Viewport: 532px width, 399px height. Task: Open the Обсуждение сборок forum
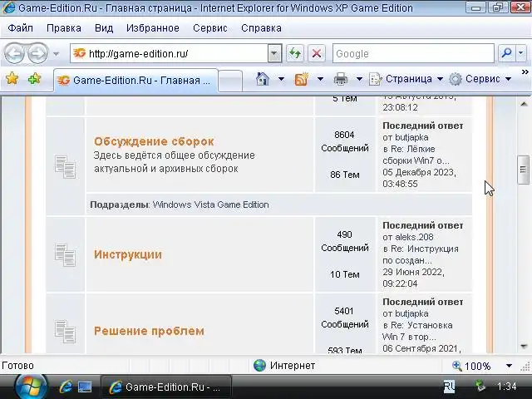[x=154, y=141]
